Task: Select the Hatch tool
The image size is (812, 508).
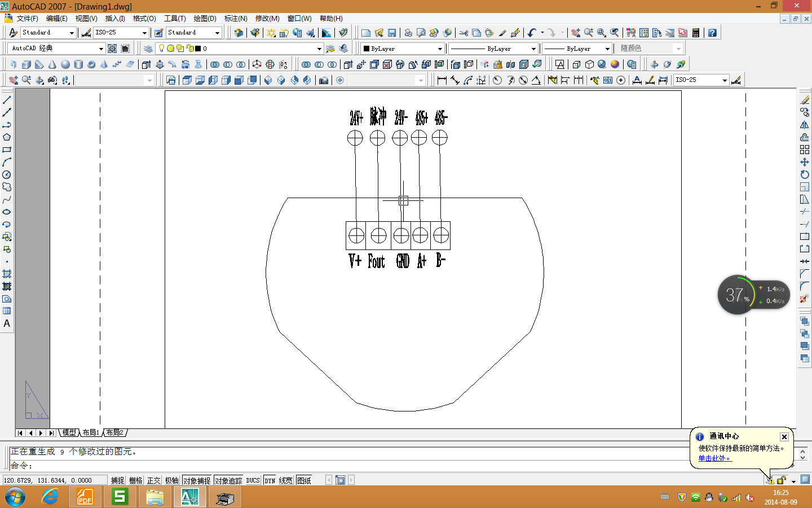Action: (x=7, y=274)
